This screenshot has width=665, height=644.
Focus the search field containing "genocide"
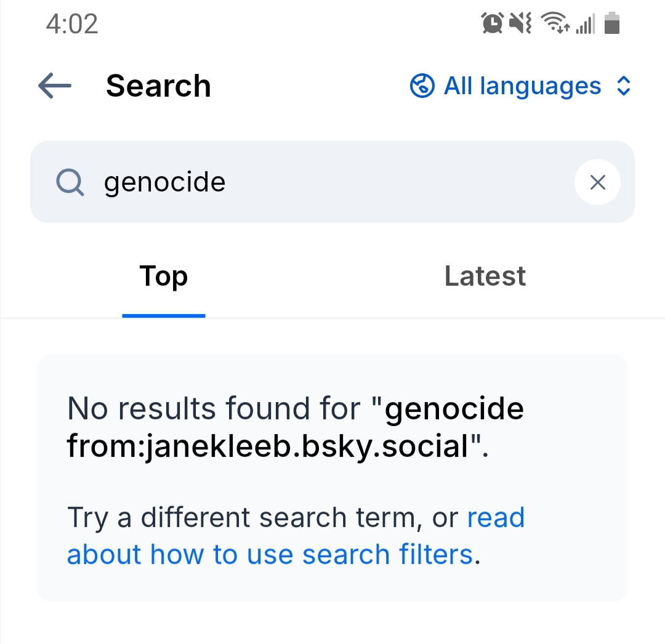point(332,182)
